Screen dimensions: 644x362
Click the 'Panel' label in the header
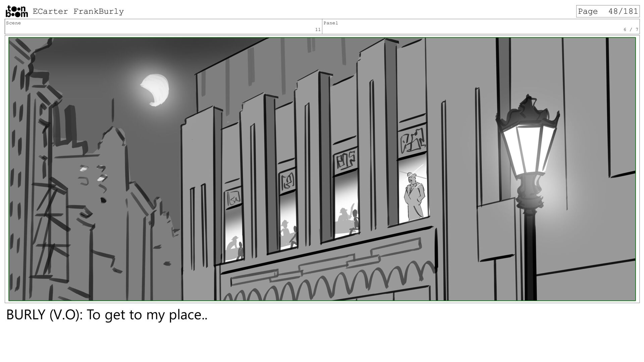pos(331,23)
